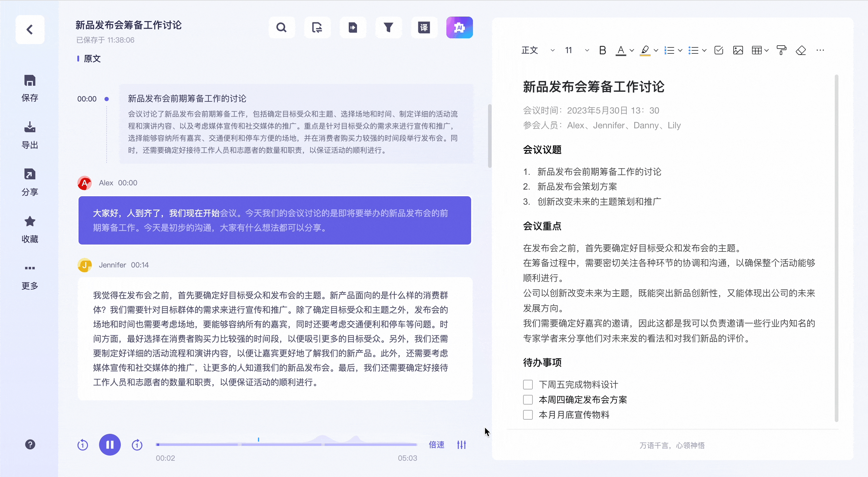Insert an image into notes
Viewport: 868px width, 477px height.
tap(738, 50)
